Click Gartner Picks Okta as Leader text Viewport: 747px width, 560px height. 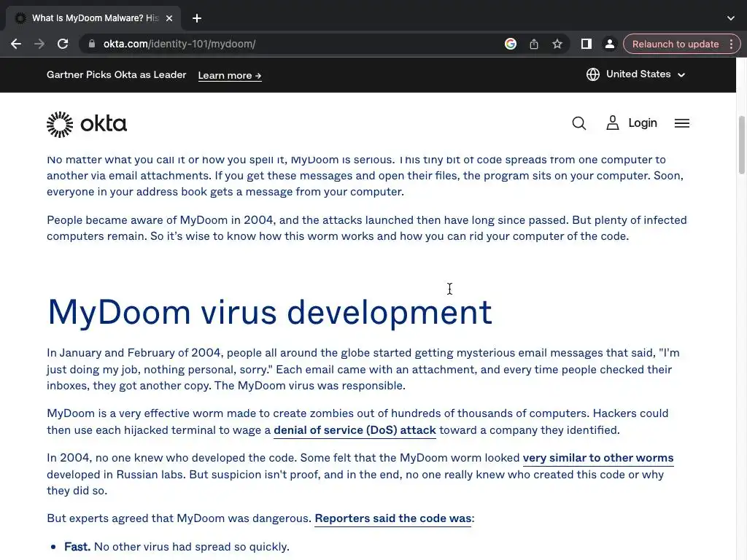(x=116, y=75)
